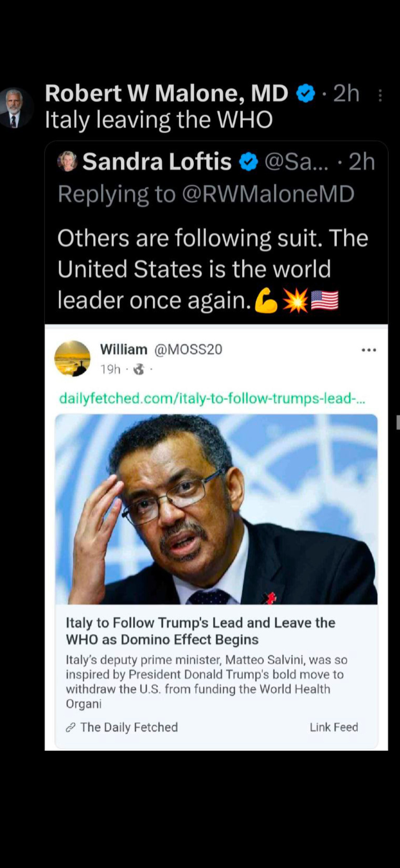Expand the ellipsis menu on William's post
Screen dimensions: 400x868
[369, 350]
